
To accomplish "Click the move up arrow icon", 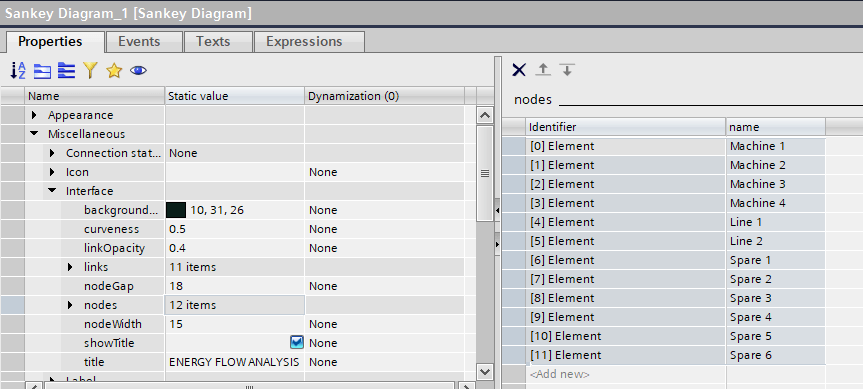I will (x=543, y=70).
